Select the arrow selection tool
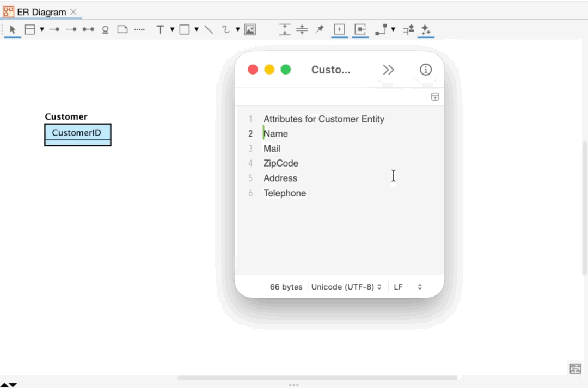This screenshot has width=588, height=388. pyautogui.click(x=12, y=30)
